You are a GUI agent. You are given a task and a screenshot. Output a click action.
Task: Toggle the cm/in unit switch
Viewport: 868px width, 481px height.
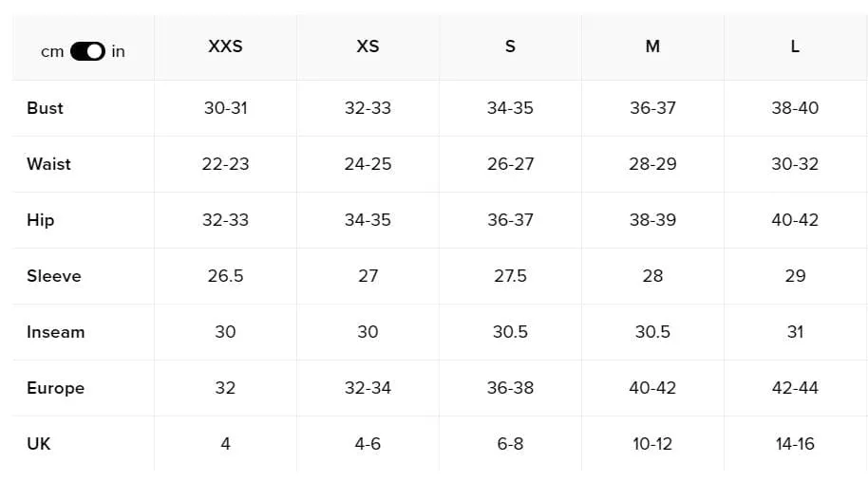(x=87, y=51)
